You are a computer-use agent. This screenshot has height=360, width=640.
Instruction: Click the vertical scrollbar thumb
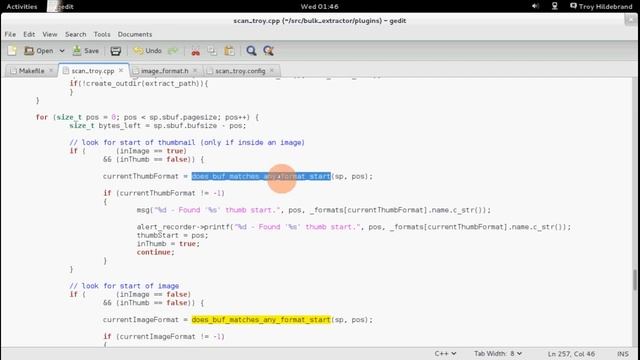[x=635, y=280]
